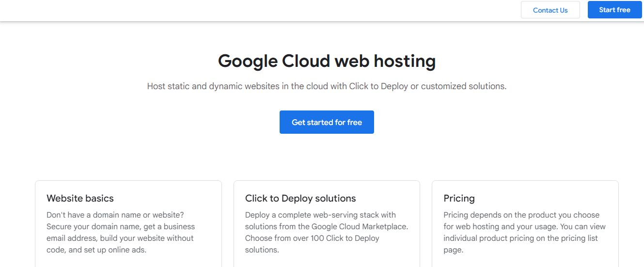The image size is (644, 267).
Task: Select the 'Don't have a domain name' description
Action: point(121,233)
